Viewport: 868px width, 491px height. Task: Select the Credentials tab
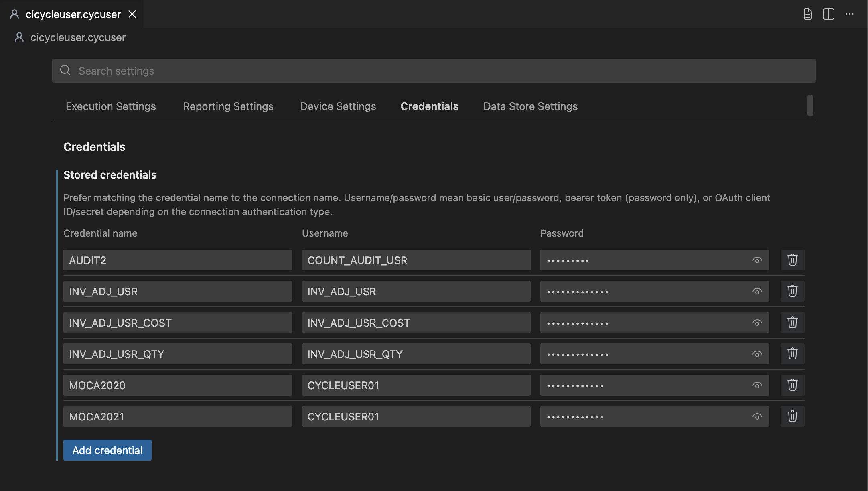(429, 106)
